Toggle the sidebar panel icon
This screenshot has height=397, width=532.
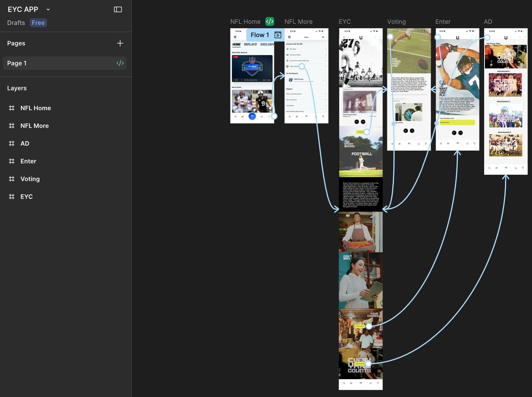pyautogui.click(x=118, y=9)
